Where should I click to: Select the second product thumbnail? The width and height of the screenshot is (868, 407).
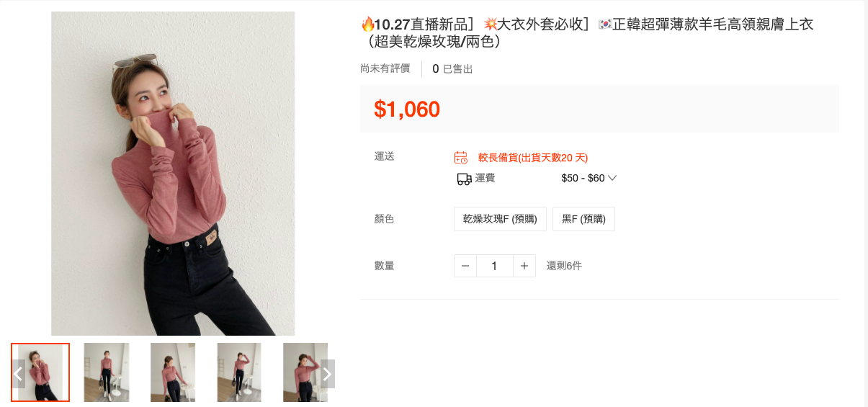click(107, 372)
